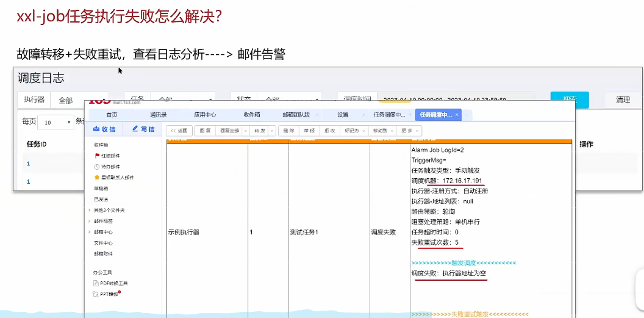Open the star 星标联系人邮件 icon

[97, 178]
